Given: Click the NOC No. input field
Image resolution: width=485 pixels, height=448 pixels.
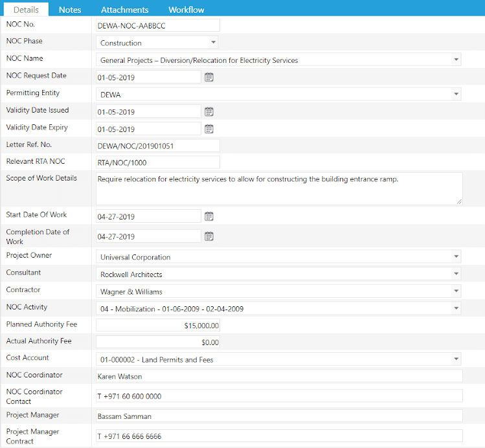Looking at the screenshot, I should click(x=158, y=25).
